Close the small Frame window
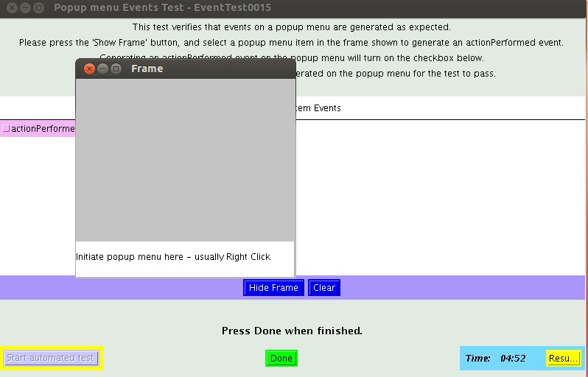The height and width of the screenshot is (377, 588). pyautogui.click(x=90, y=68)
